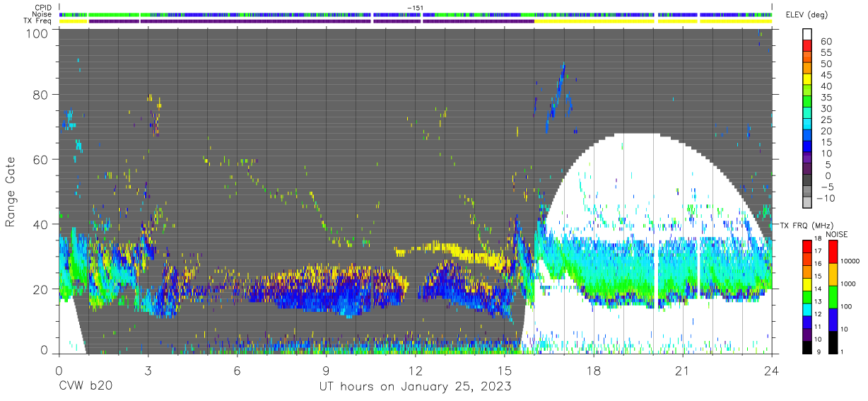Click the 60 tick on Range Gate axis
The image size is (868, 401).
[40, 160]
